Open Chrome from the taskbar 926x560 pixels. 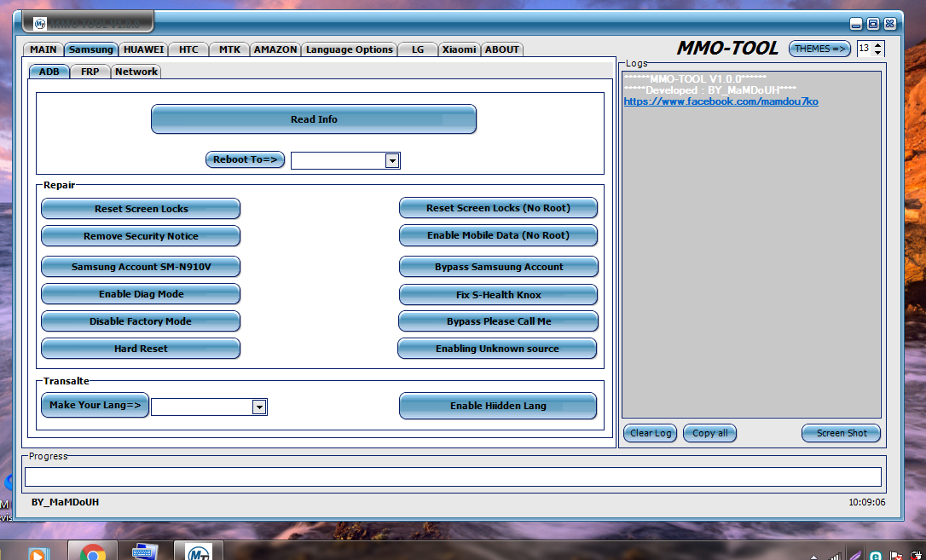click(x=93, y=552)
